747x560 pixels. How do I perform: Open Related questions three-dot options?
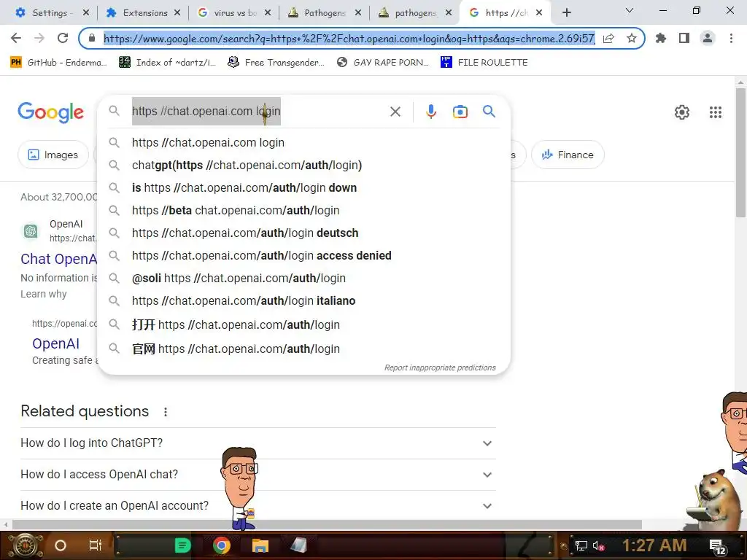[166, 412]
